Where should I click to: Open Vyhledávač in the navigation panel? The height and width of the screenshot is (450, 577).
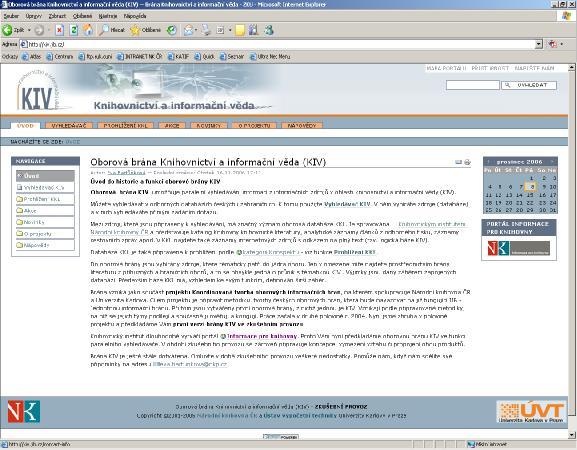click(45, 188)
